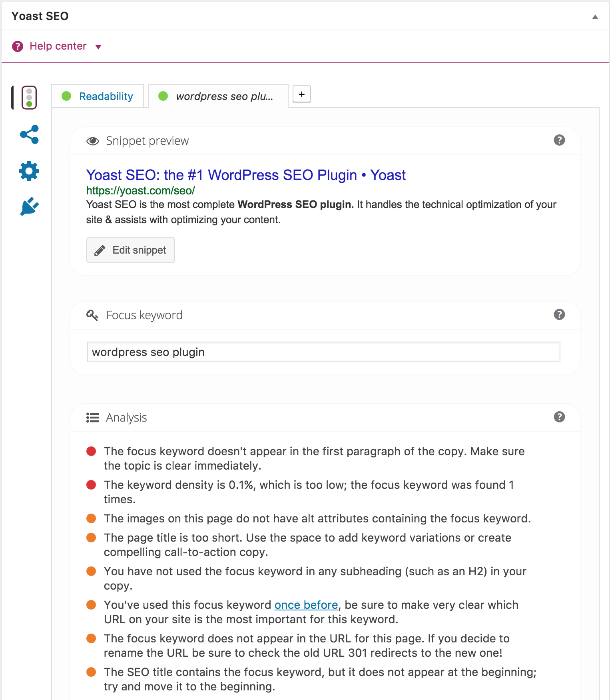Viewport: 610px width, 700px height.
Task: Open Focus keyword help question mark
Action: coord(560,315)
